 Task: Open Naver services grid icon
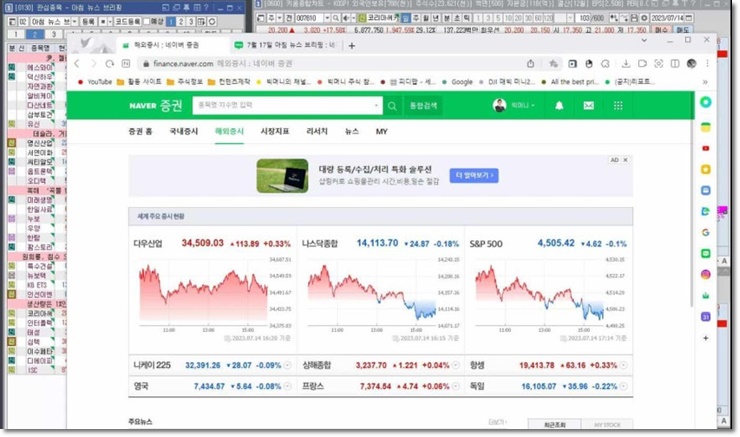pyautogui.click(x=618, y=105)
